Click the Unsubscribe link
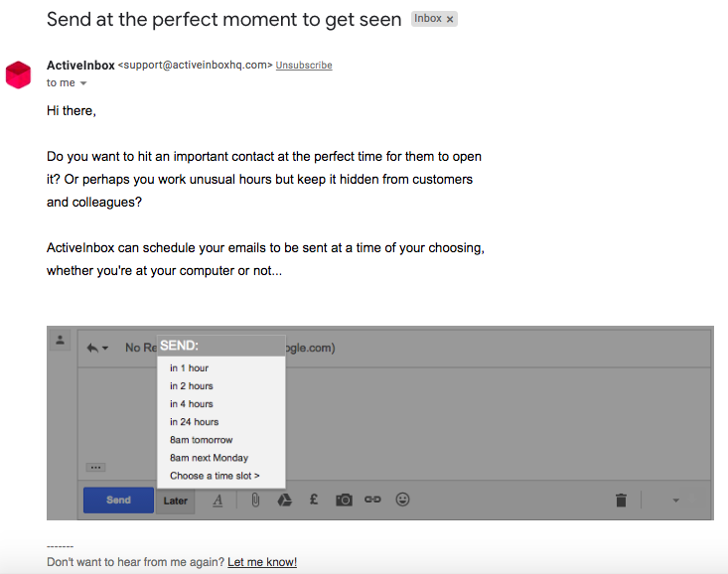The image size is (728, 574). tap(304, 65)
